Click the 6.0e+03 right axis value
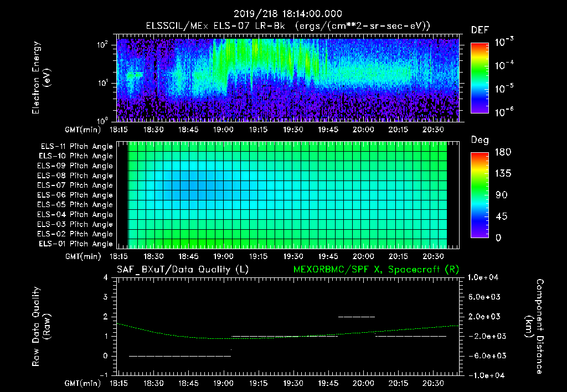This screenshot has height=392, width=567. click(485, 297)
